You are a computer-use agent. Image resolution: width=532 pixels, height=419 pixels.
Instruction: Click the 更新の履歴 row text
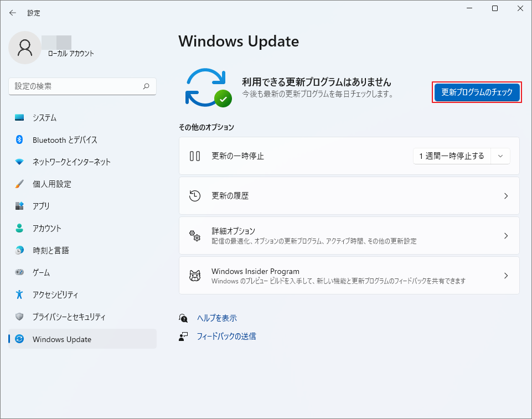click(x=230, y=196)
